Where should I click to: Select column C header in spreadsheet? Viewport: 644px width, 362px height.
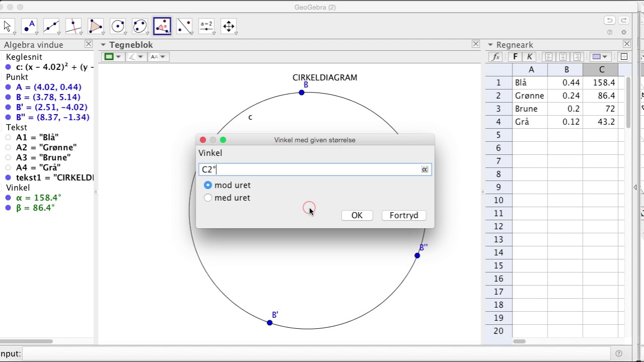601,69
